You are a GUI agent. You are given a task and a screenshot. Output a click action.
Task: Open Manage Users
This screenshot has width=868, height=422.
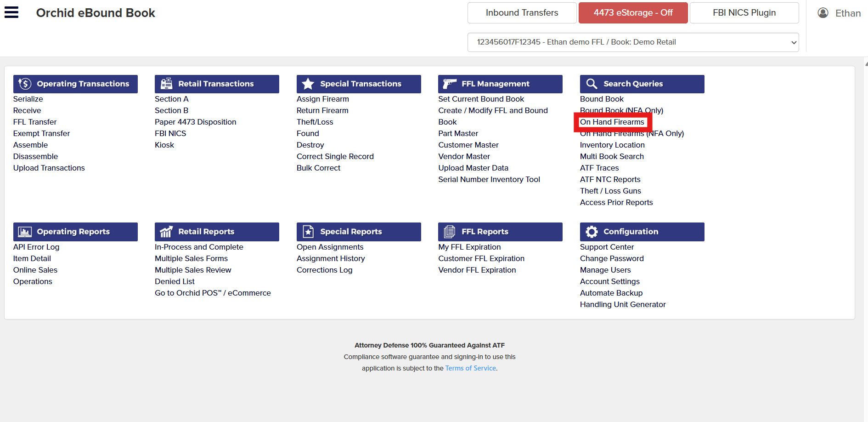(x=605, y=270)
